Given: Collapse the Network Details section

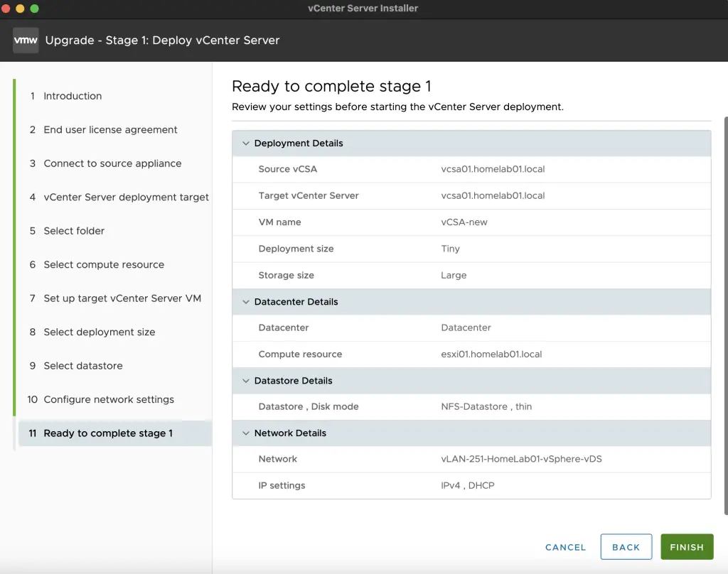Looking at the screenshot, I should point(245,433).
